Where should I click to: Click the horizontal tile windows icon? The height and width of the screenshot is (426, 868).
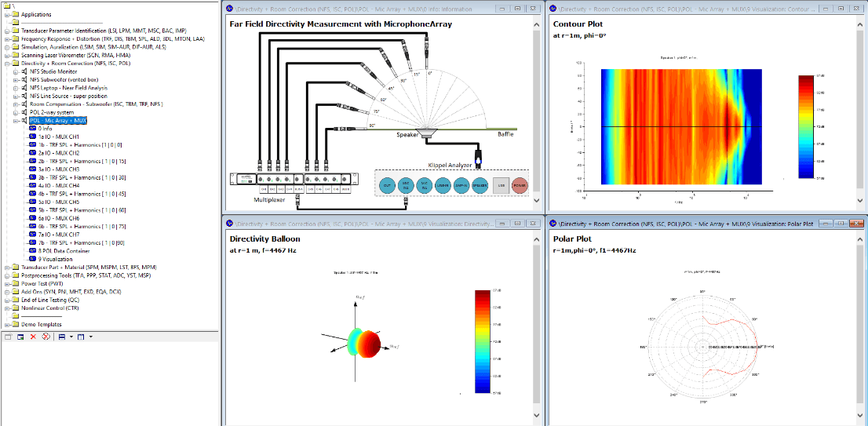point(63,337)
